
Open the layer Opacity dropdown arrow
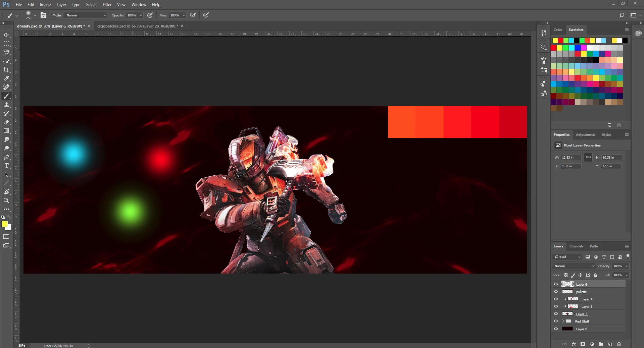click(x=627, y=266)
